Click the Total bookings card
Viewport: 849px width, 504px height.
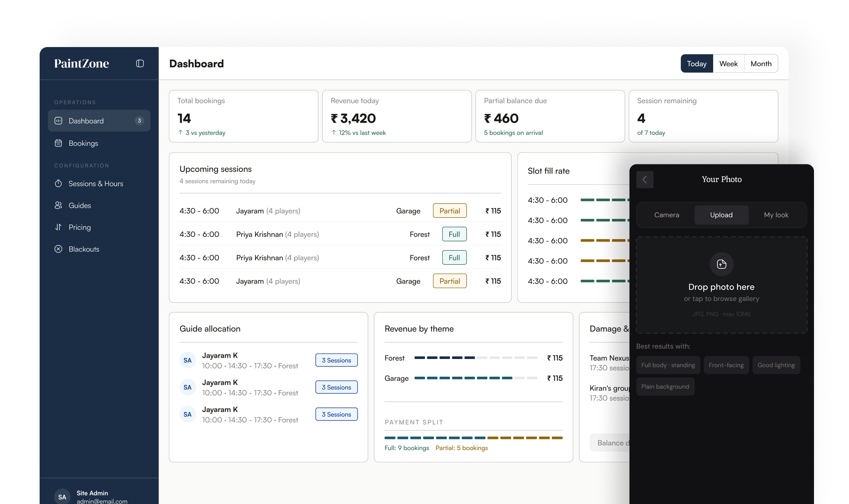[x=243, y=116]
